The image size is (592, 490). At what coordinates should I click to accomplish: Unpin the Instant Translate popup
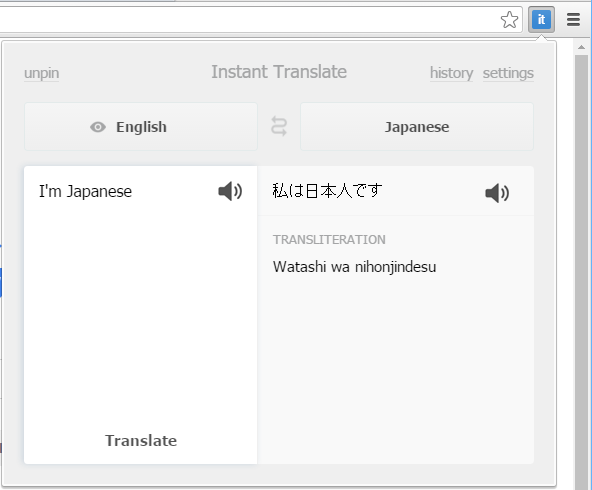click(42, 73)
